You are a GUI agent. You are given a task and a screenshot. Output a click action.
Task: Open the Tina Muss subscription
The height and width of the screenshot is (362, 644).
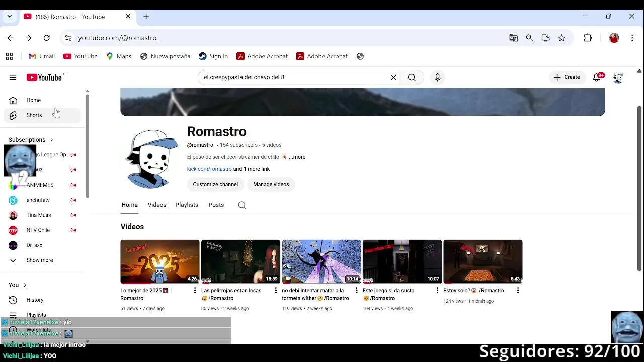pyautogui.click(x=43, y=215)
